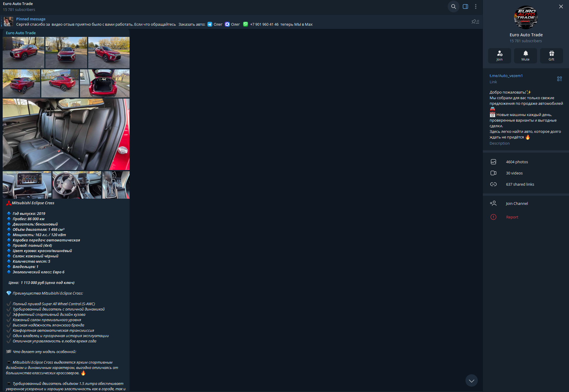Click the Telegram icon next to Олег
The image size is (569, 392).
pyautogui.click(x=210, y=24)
